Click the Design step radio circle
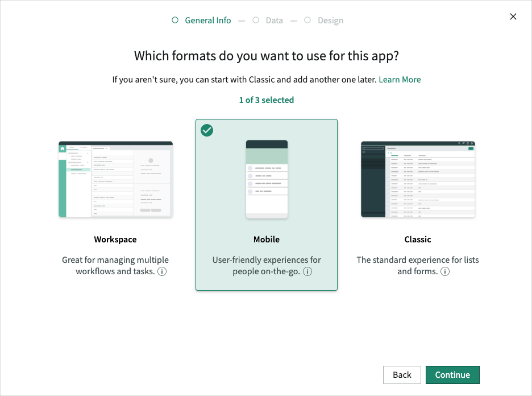 click(x=307, y=20)
